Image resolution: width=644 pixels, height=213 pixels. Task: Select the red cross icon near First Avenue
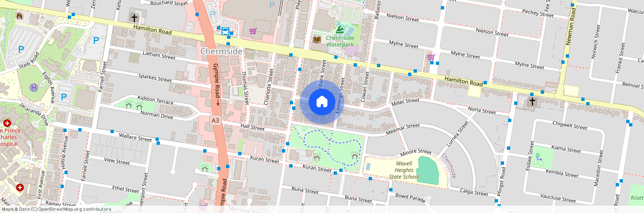tap(20, 187)
